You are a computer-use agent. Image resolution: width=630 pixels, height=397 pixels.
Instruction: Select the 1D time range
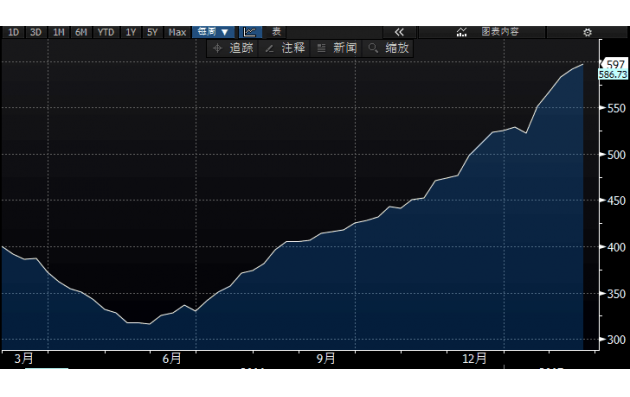(14, 32)
